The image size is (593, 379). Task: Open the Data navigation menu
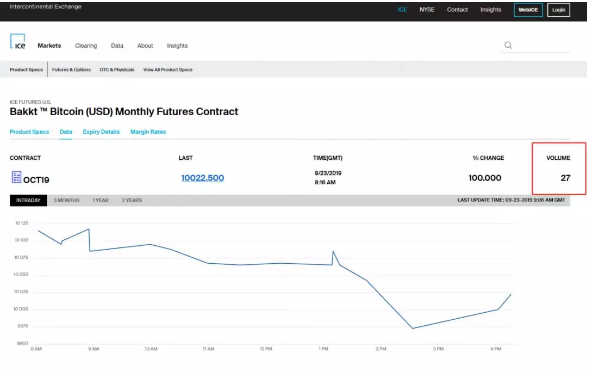click(x=117, y=46)
